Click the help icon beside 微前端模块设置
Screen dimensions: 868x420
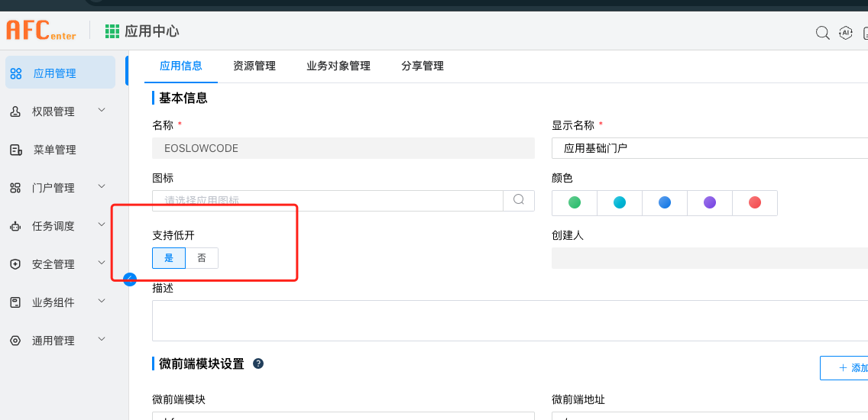(258, 363)
